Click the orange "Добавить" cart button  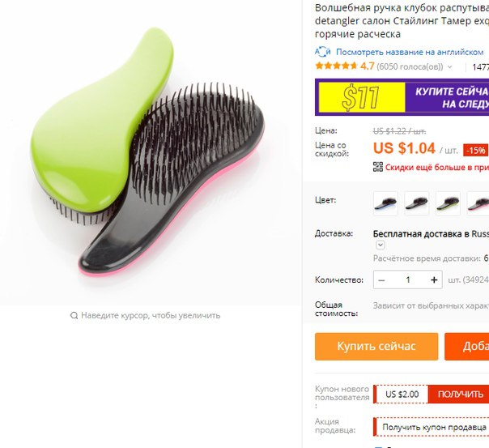tap(467, 346)
